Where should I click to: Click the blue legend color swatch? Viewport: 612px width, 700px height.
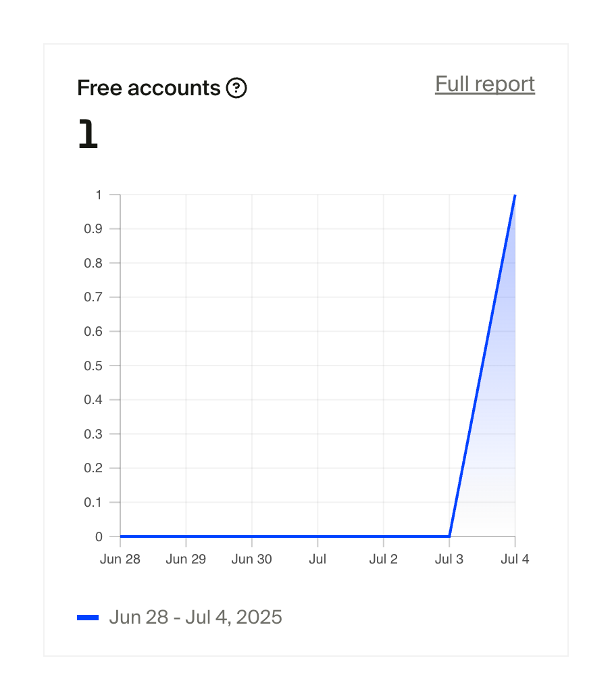pos(88,618)
